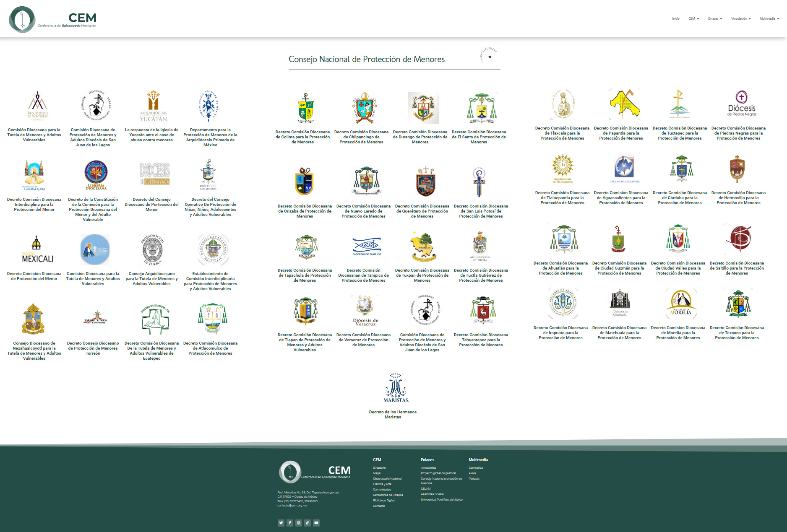787x532 pixels.
Task: Click Campañas under footer Multimedia
Action: [x=476, y=468]
